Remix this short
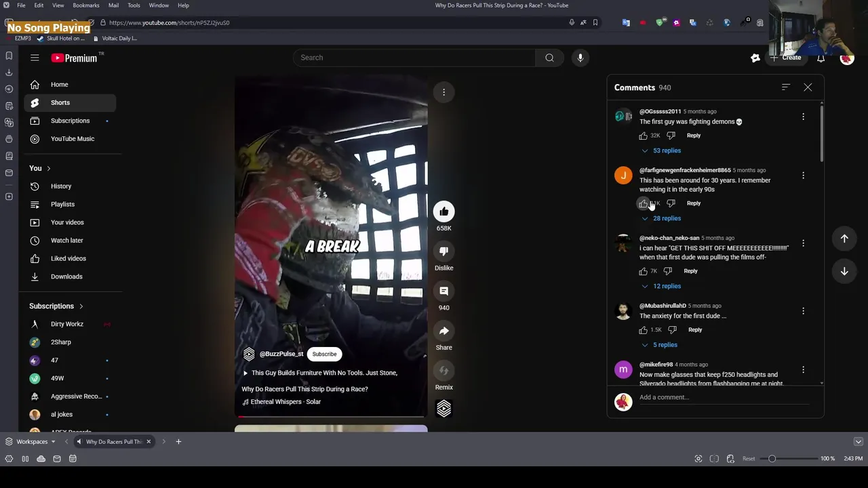Image resolution: width=868 pixels, height=488 pixels. coord(443,371)
